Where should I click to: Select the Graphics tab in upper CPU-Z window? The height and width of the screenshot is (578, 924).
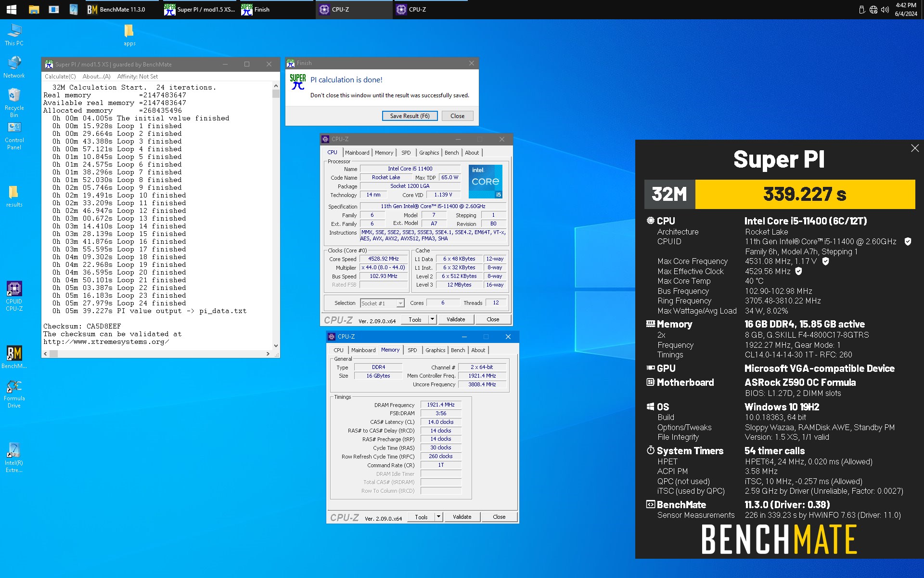pos(429,153)
